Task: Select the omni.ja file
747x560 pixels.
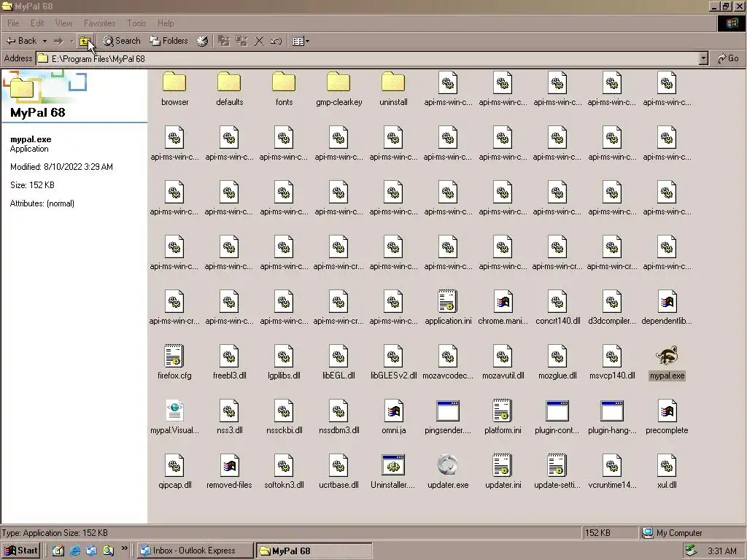Action: (393, 417)
